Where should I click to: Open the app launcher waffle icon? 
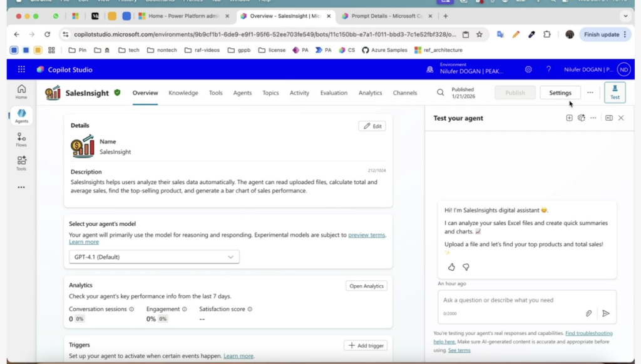tap(21, 69)
